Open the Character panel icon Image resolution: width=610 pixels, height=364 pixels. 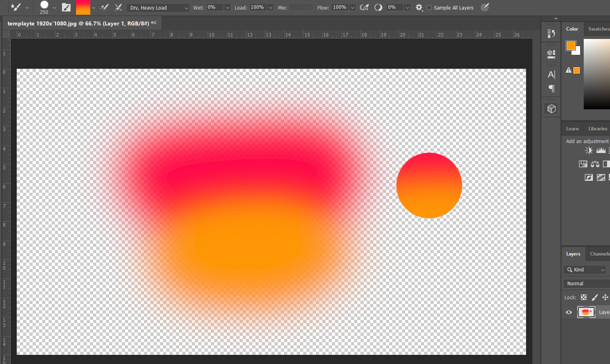coord(551,74)
